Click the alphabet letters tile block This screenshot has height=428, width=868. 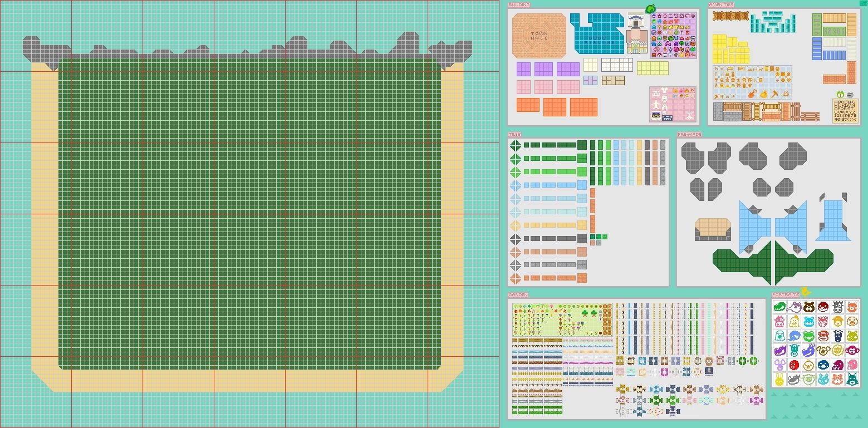tap(845, 111)
